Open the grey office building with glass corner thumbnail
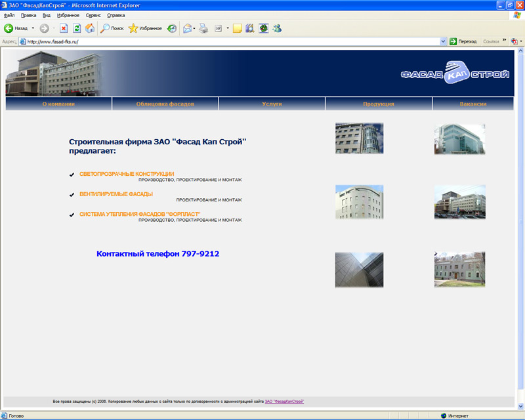The image size is (525, 420). (359, 138)
